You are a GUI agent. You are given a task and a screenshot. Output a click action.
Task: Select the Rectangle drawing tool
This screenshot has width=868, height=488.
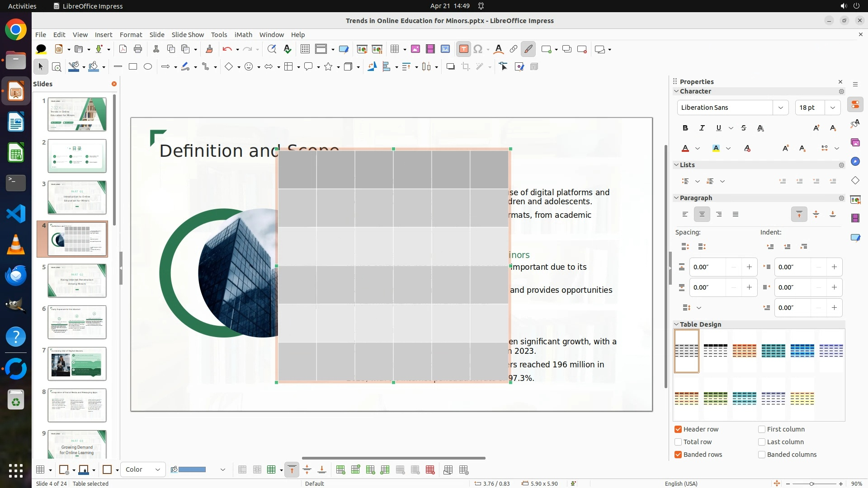[133, 67]
